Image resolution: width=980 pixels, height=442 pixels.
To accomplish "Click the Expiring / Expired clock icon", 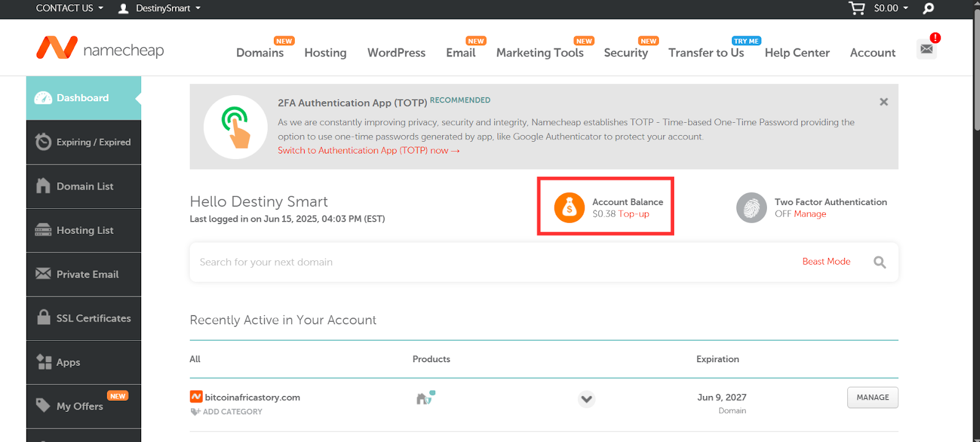I will [43, 142].
